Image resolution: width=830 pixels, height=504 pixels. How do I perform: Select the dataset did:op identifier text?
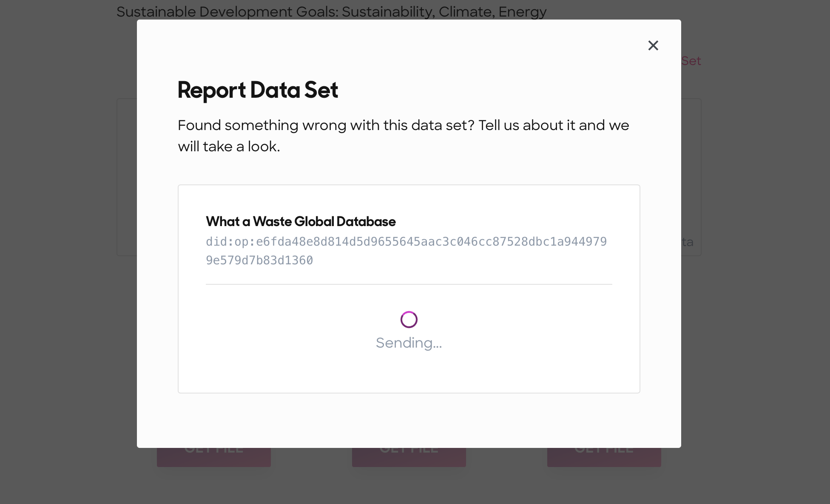tap(407, 241)
